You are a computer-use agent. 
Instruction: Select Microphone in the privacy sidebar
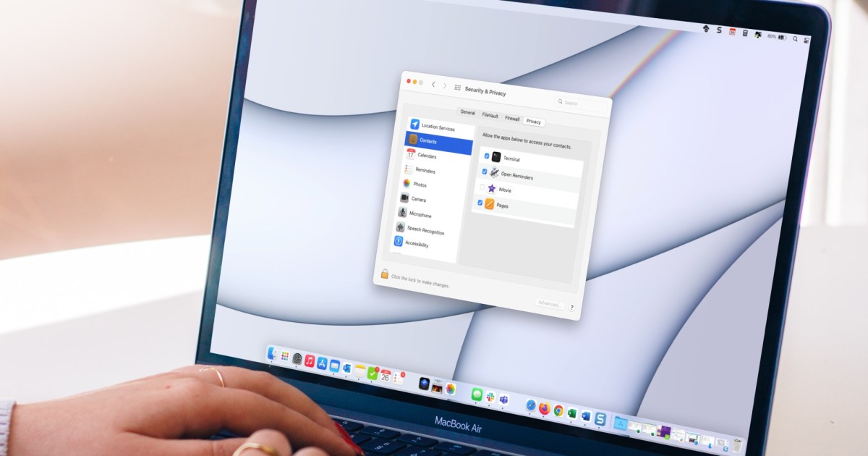tap(429, 214)
